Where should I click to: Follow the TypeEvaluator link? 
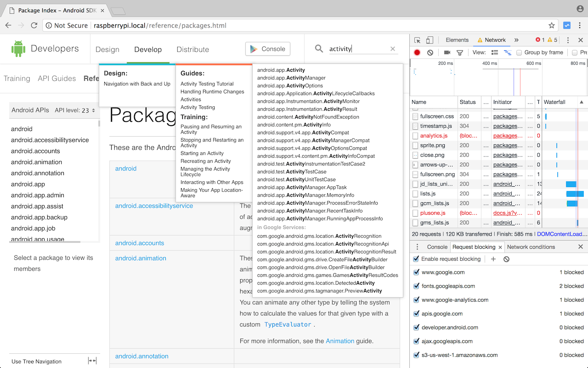[288, 325]
